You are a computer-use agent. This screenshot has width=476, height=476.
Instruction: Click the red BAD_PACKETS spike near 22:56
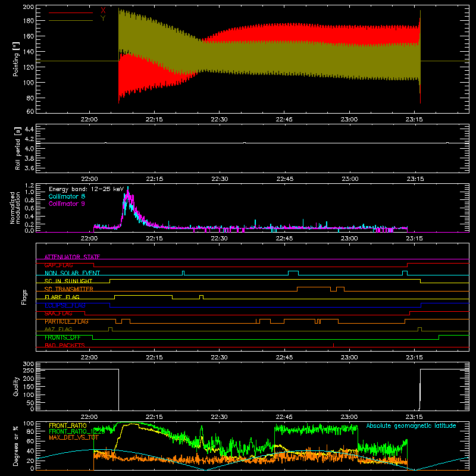(x=333, y=345)
